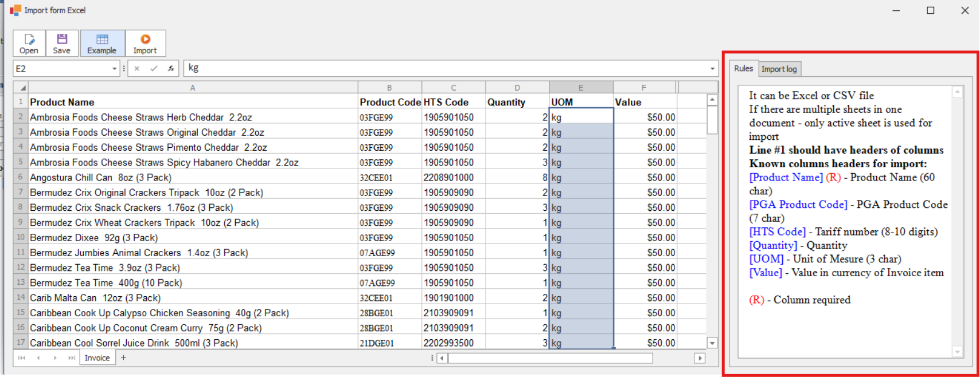The image size is (980, 377).
Task: Open the insert function fx icon
Action: pos(170,68)
